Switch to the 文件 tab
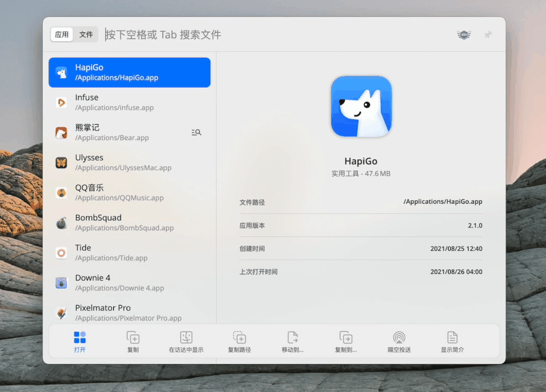This screenshot has width=546, height=392. pyautogui.click(x=86, y=34)
